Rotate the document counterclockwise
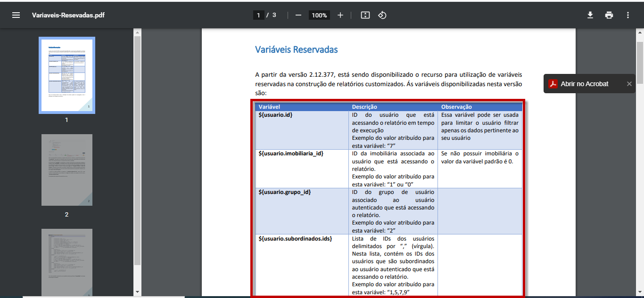The image size is (644, 298). 382,15
